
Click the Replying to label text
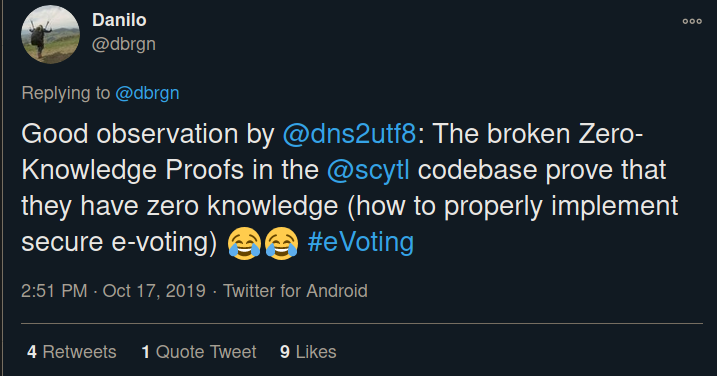click(66, 93)
